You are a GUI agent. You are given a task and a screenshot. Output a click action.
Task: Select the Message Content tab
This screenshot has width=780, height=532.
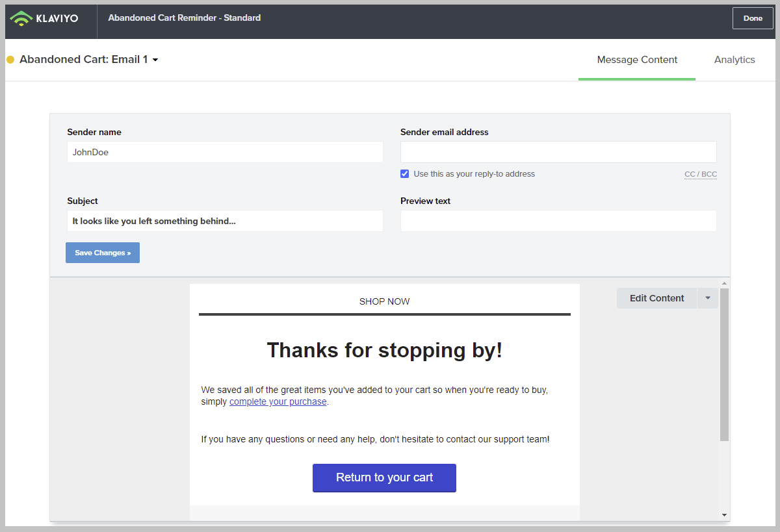[637, 60]
